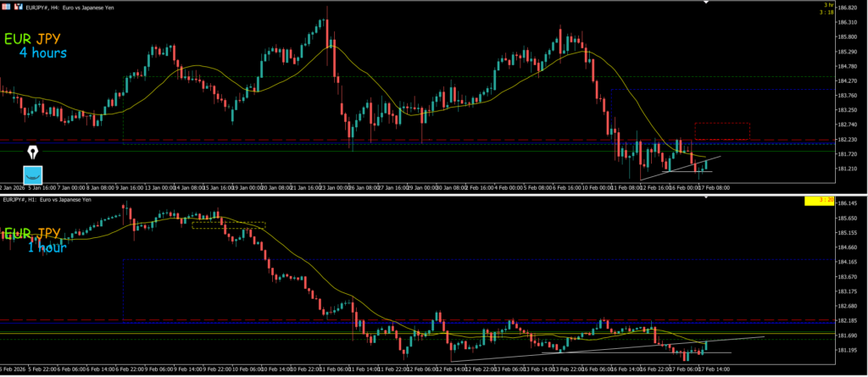The image size is (868, 377).
Task: Click the white pen nib icon
Action: pos(34,153)
